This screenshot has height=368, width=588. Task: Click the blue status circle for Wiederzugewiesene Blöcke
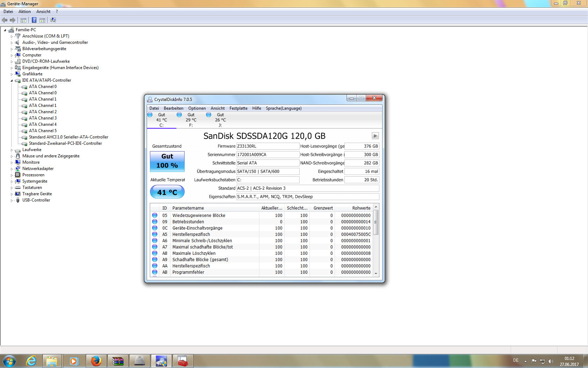click(155, 215)
